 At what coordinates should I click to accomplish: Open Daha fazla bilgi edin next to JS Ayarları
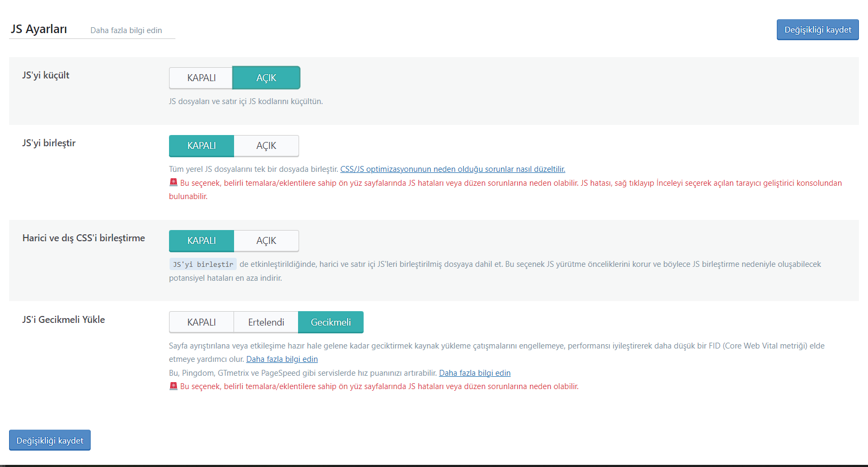coord(126,30)
